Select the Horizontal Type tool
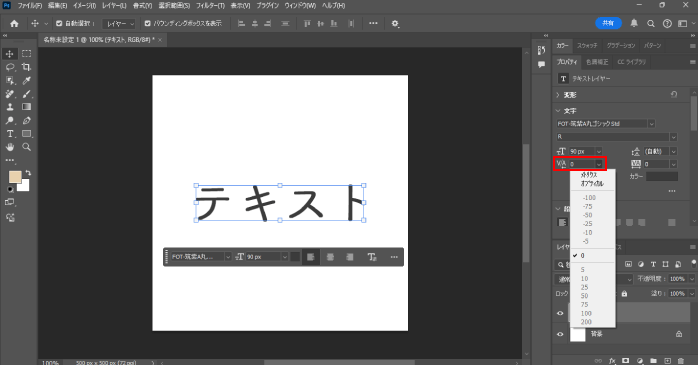The height and width of the screenshot is (365, 698). pos(10,134)
